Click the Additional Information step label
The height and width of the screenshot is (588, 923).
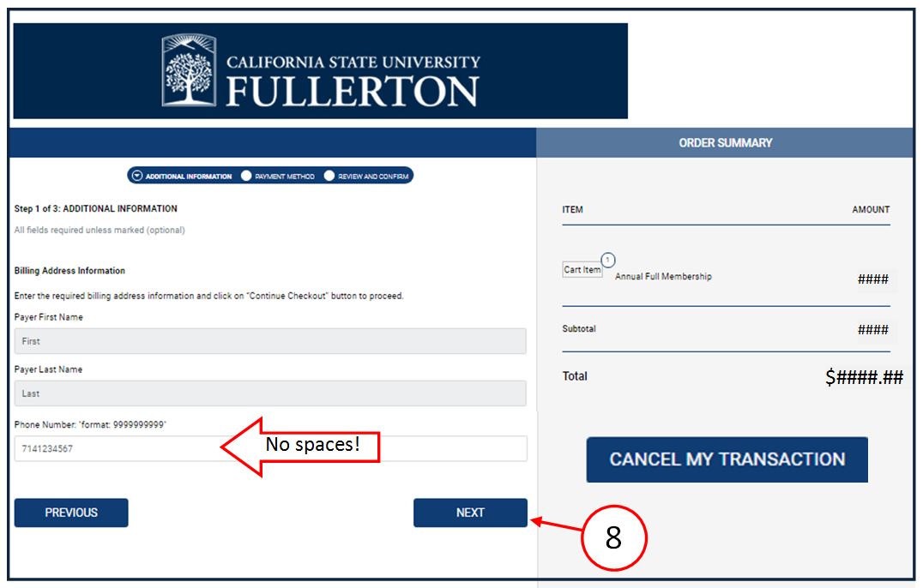pyautogui.click(x=189, y=177)
